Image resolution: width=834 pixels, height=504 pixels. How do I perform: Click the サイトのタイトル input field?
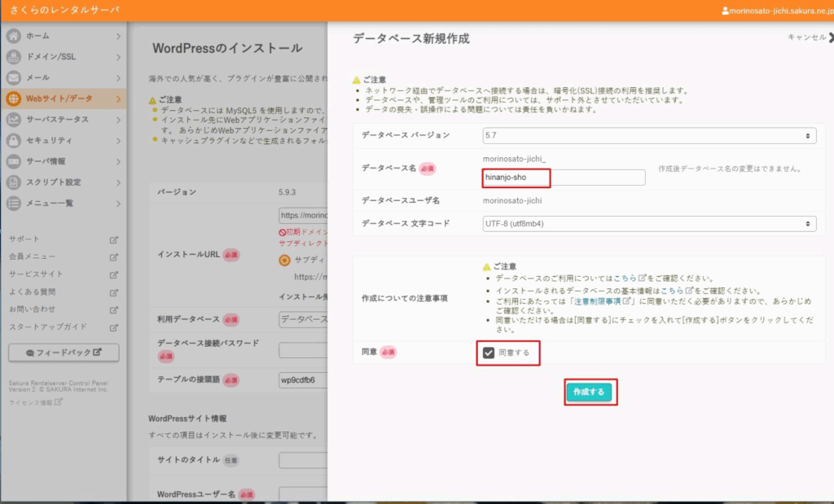pos(303,460)
